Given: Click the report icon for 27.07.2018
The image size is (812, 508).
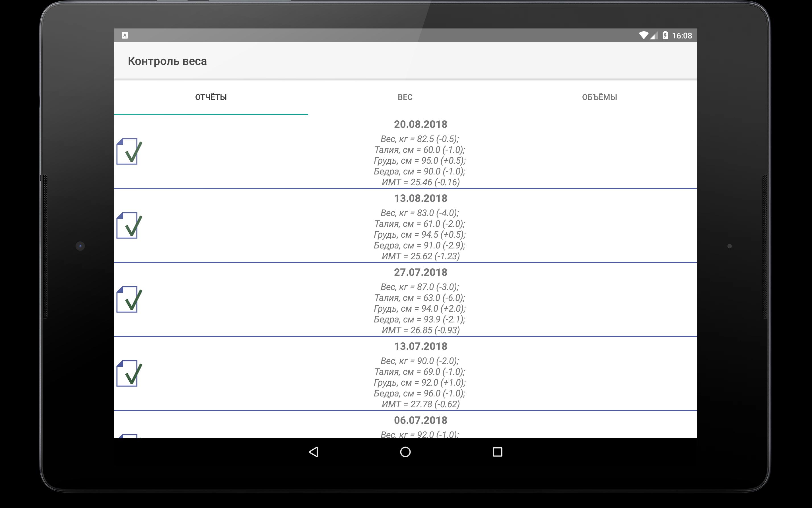Looking at the screenshot, I should (129, 299).
